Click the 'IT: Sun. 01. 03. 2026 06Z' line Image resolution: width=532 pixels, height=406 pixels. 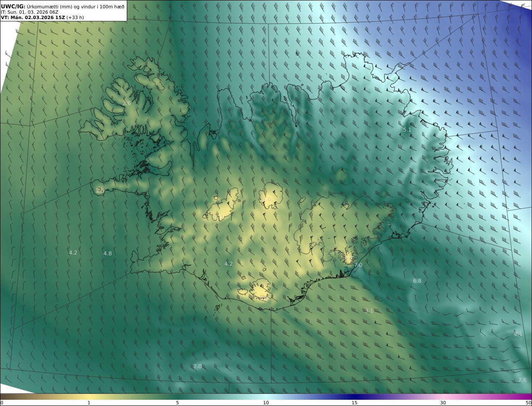(30, 12)
